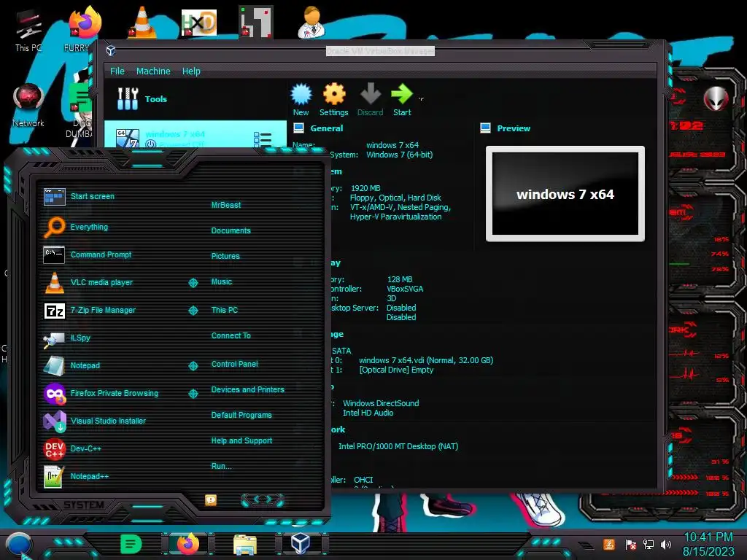Click the network tray icon
Viewport: 747px width, 560px height.
(x=649, y=544)
